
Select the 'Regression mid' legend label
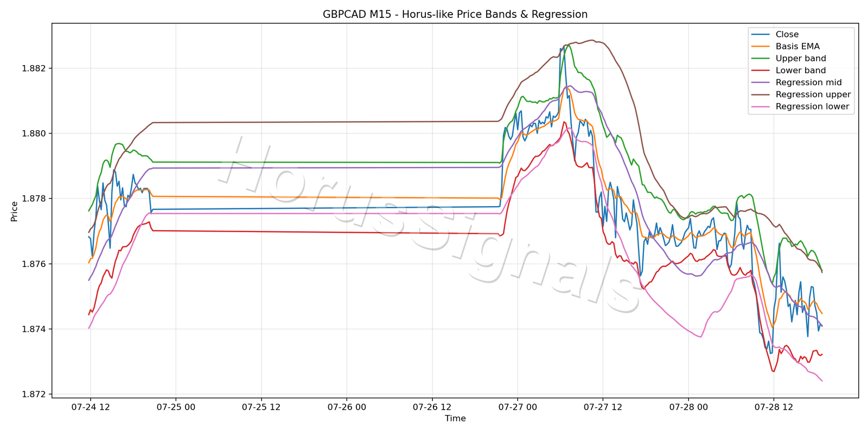pos(809,82)
